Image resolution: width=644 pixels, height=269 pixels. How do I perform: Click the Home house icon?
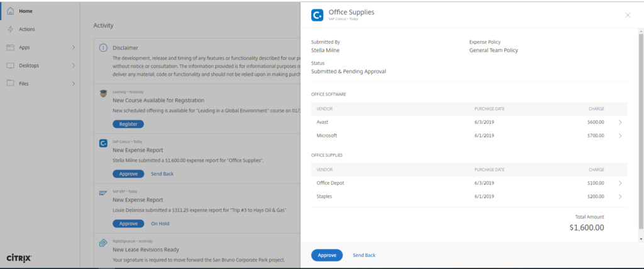tap(11, 11)
